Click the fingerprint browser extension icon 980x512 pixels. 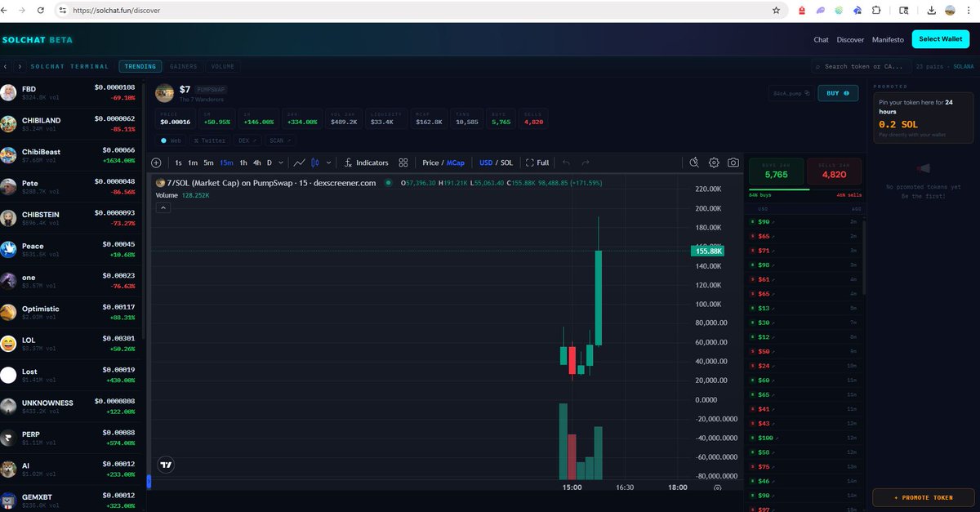click(x=839, y=11)
